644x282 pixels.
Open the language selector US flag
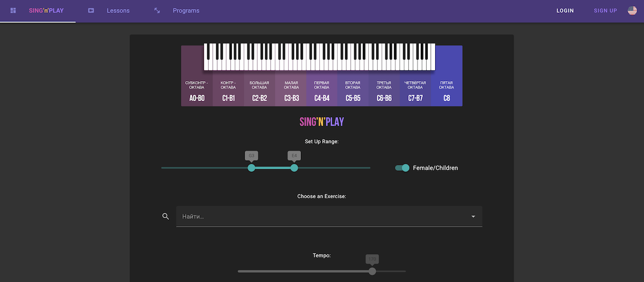pos(632,11)
